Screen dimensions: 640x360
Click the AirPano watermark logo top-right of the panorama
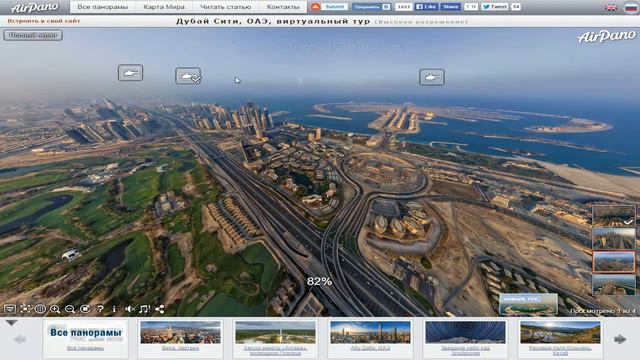click(607, 36)
